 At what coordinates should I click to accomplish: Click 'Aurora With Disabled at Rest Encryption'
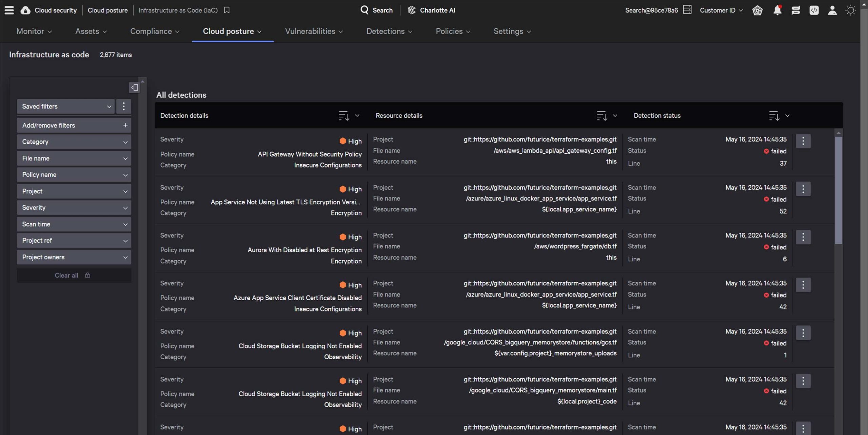pos(304,250)
